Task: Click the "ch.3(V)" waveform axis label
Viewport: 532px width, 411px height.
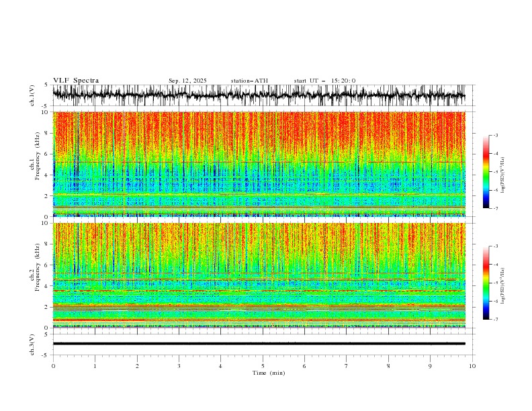Action: tap(32, 345)
